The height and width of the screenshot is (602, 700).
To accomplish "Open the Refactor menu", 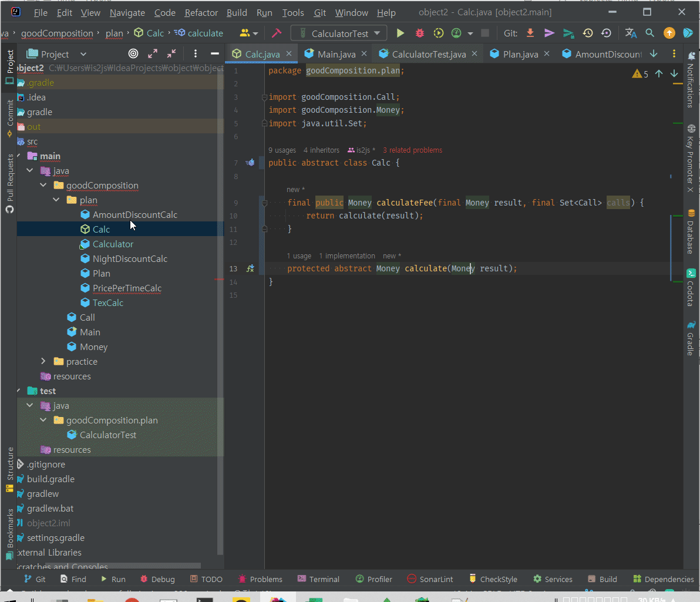I will tap(201, 12).
